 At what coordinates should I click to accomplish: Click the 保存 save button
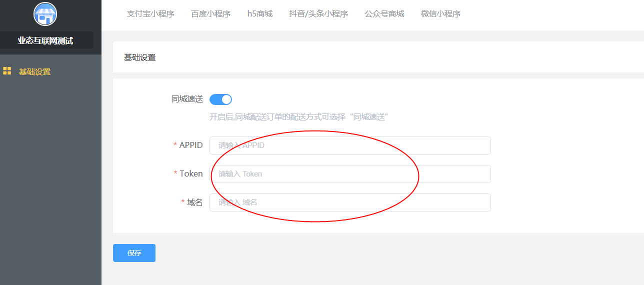click(x=134, y=253)
